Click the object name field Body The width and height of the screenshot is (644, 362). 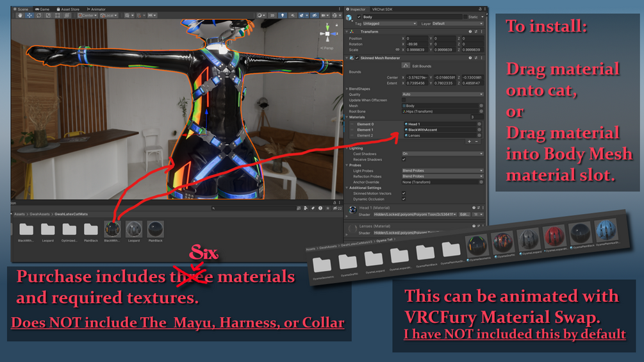tap(412, 17)
